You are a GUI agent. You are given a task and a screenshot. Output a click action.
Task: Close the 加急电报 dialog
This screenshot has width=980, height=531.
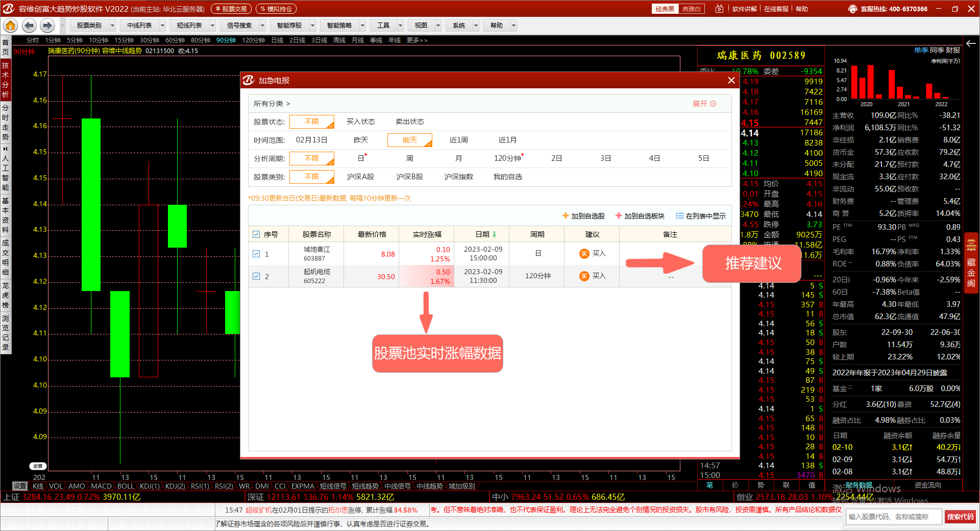(731, 80)
